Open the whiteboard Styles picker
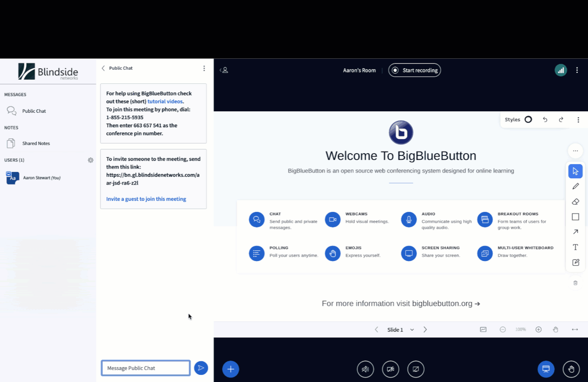The width and height of the screenshot is (588, 382). click(x=518, y=119)
